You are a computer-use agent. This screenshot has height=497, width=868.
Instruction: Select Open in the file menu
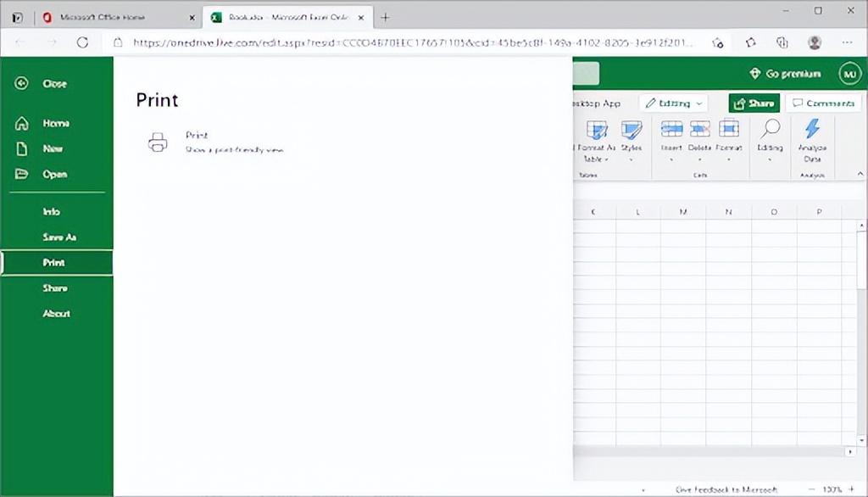coord(55,174)
